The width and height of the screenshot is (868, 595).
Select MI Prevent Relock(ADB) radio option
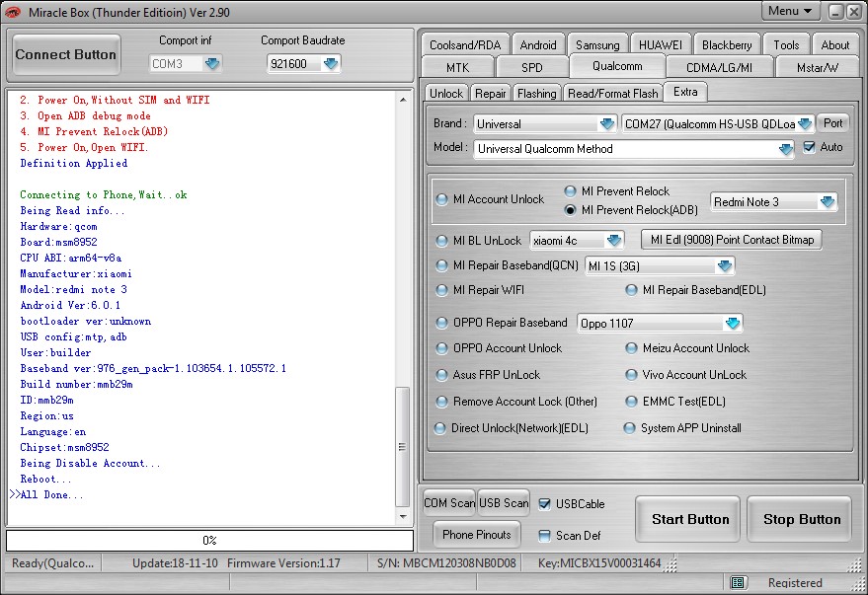pos(570,210)
